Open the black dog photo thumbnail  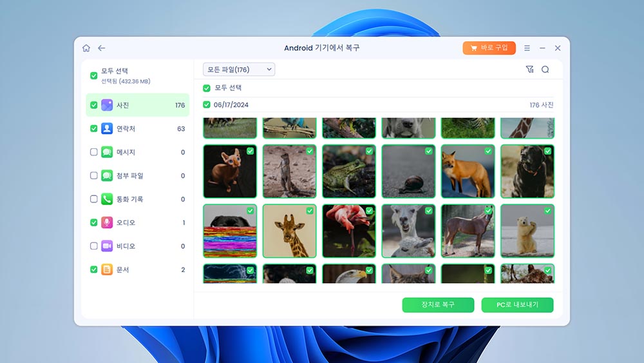527,171
